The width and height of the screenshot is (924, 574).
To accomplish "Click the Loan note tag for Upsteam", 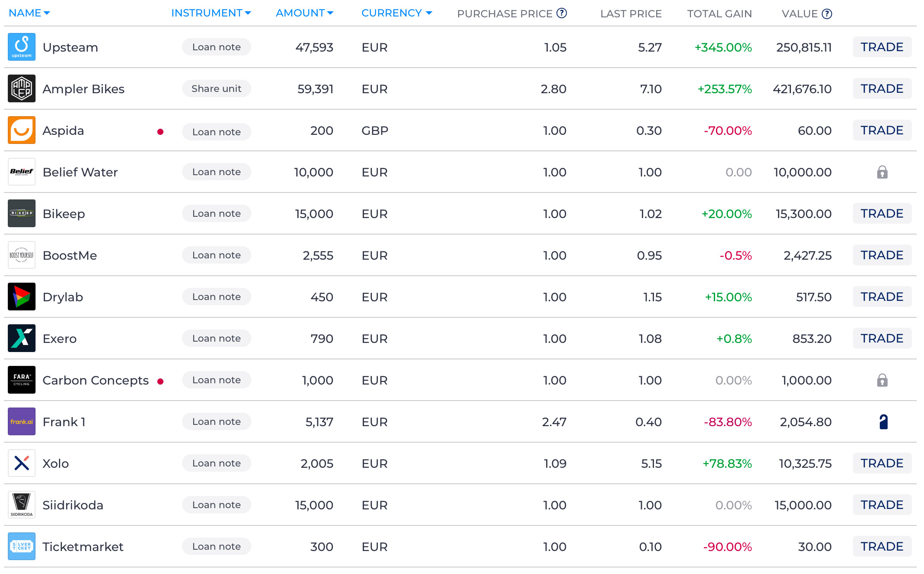I will (216, 47).
